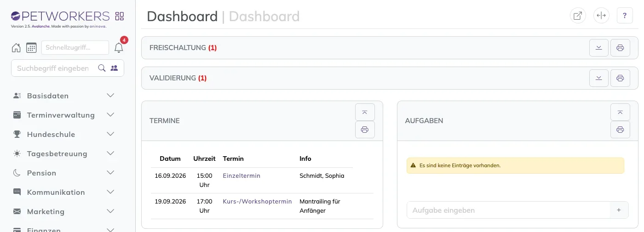
Task: Click the Basisdaten menu icon
Action: [x=17, y=96]
